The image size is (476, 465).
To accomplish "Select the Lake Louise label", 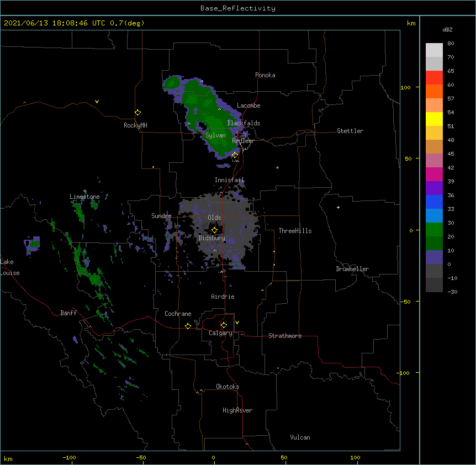I will 9,267.
